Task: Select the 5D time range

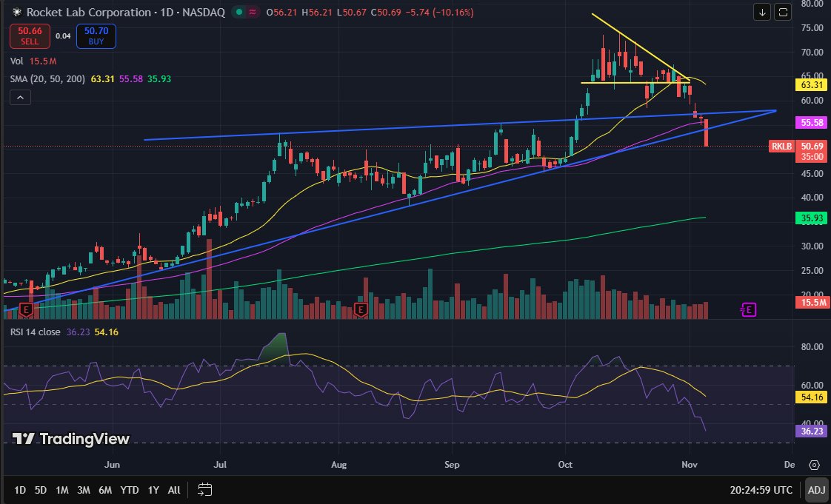Action: 41,490
